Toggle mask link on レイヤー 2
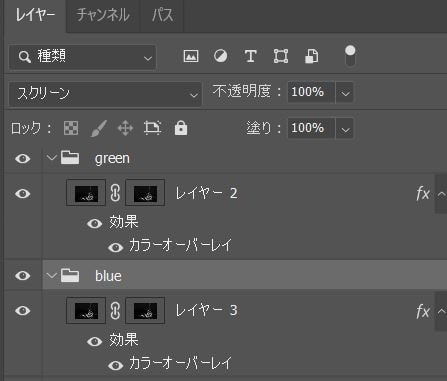 (x=115, y=193)
